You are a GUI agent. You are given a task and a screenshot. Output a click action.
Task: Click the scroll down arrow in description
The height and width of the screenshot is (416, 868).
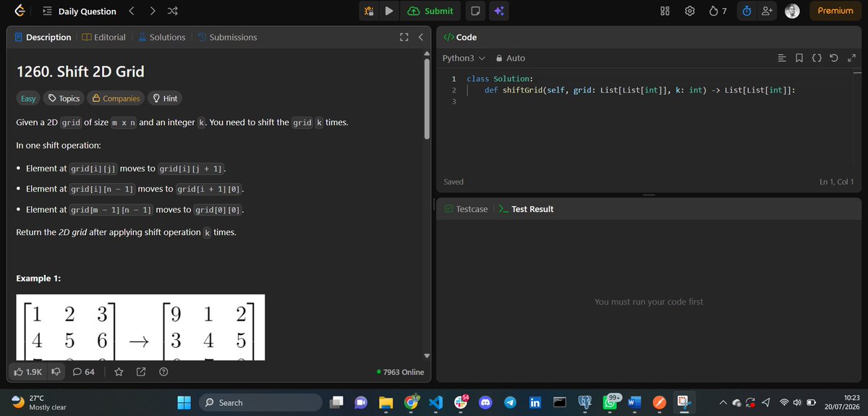[x=427, y=355]
